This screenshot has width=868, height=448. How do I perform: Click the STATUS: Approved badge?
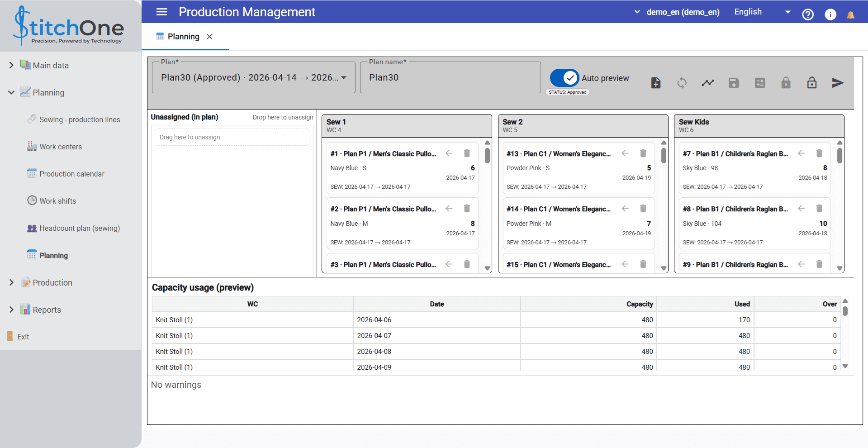(568, 92)
